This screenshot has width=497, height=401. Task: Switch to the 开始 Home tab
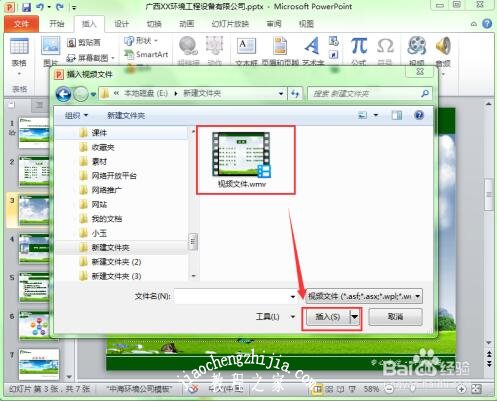tap(57, 24)
